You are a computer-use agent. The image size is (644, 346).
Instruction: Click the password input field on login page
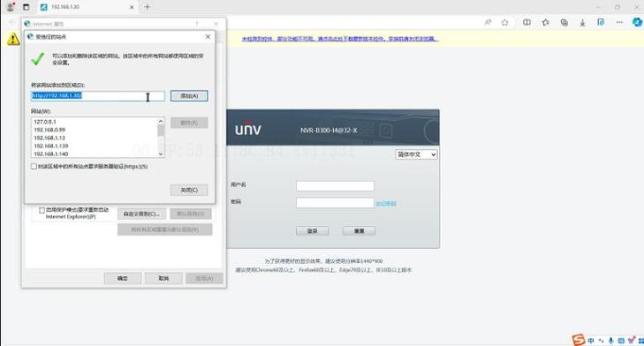pyautogui.click(x=335, y=203)
